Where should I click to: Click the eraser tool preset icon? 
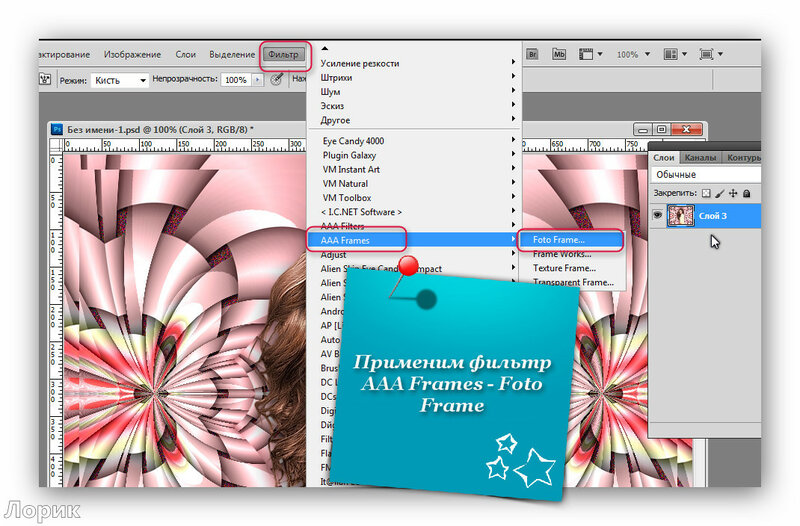[x=45, y=80]
